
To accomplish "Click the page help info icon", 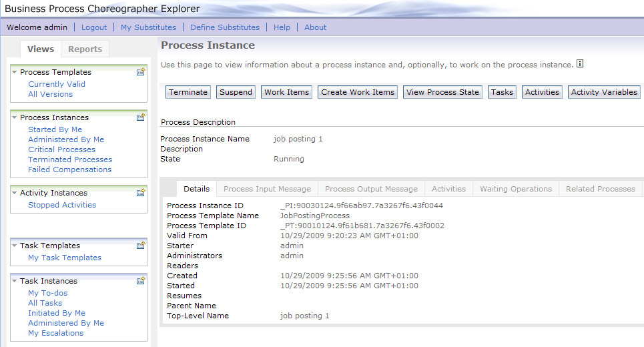I will coord(580,65).
